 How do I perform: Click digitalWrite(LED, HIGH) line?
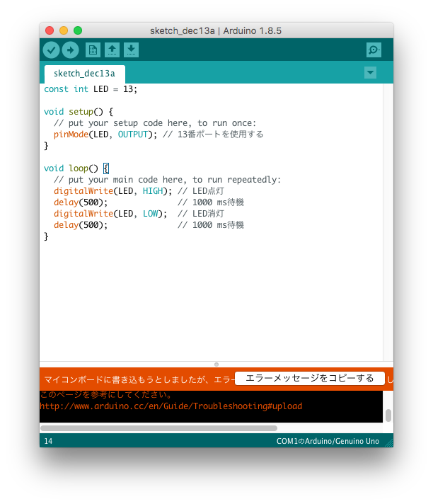click(x=112, y=191)
